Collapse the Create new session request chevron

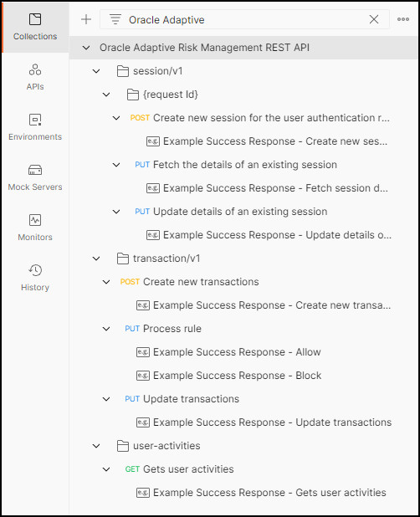[x=116, y=118]
